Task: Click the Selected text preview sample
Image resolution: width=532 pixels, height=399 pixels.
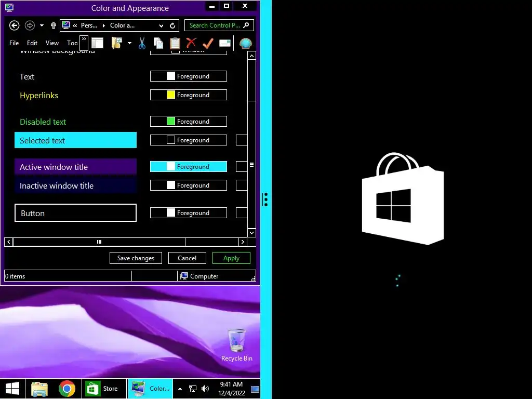Action: click(x=75, y=140)
